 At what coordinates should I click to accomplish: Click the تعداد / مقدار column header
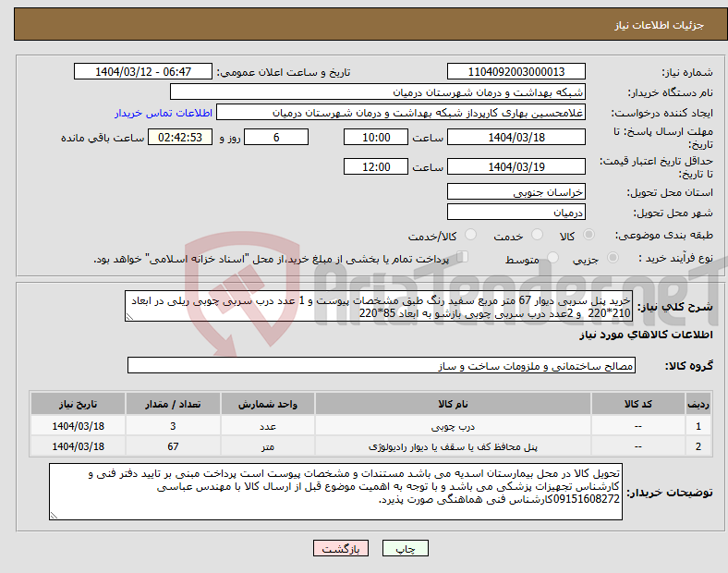click(x=173, y=404)
